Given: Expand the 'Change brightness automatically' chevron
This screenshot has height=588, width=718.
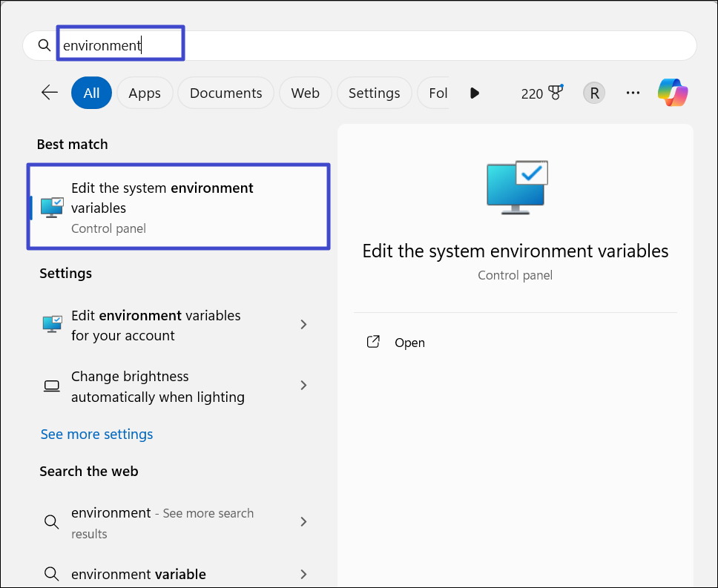Looking at the screenshot, I should [303, 386].
